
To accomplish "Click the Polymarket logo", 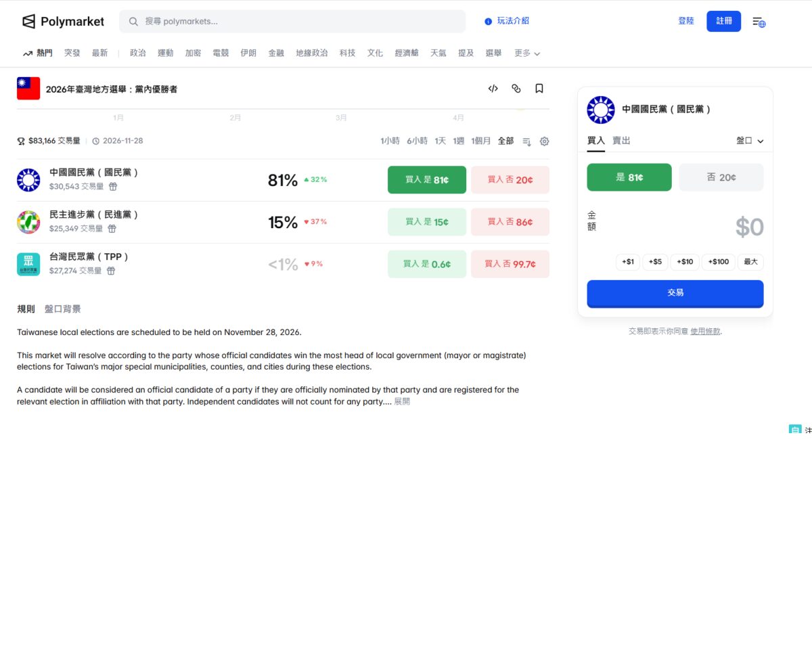I will [x=63, y=22].
